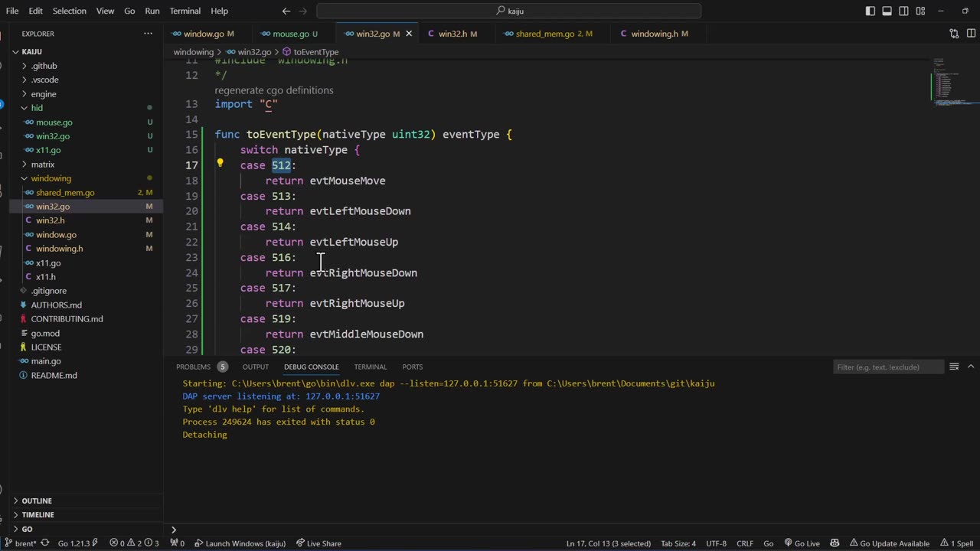980x551 pixels.
Task: Open the 1 Spell checker status
Action: (x=956, y=543)
